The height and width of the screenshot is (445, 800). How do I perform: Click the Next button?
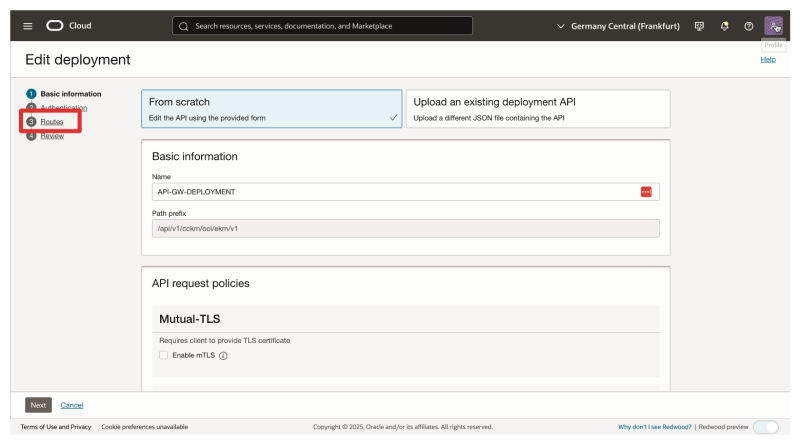click(38, 405)
